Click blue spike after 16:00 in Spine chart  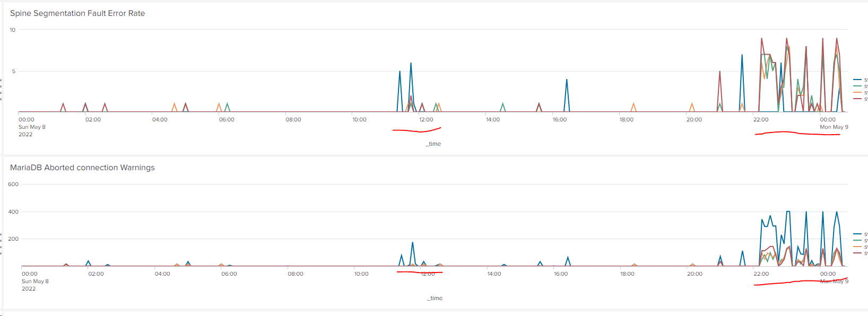[567, 95]
